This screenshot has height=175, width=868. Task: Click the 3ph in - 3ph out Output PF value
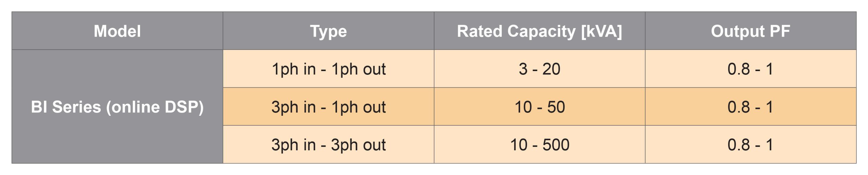pyautogui.click(x=750, y=145)
